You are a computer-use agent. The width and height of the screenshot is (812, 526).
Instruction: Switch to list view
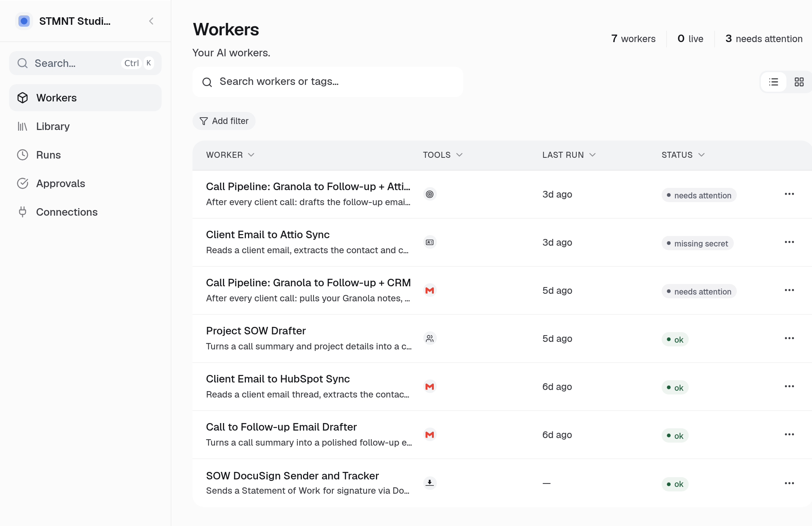point(774,82)
